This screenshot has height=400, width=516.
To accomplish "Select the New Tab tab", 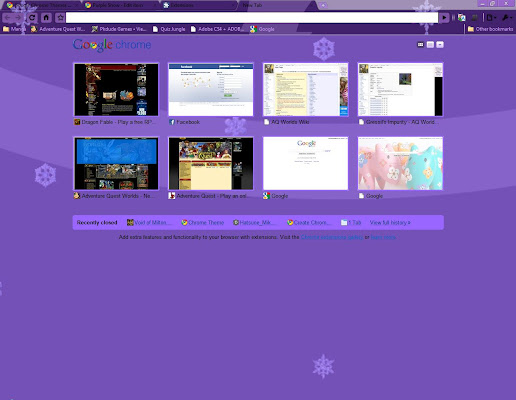I will (x=277, y=5).
